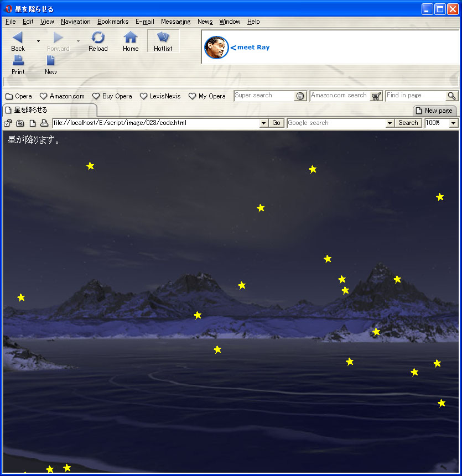Click the Go button
This screenshot has height=476, width=462.
coord(276,123)
